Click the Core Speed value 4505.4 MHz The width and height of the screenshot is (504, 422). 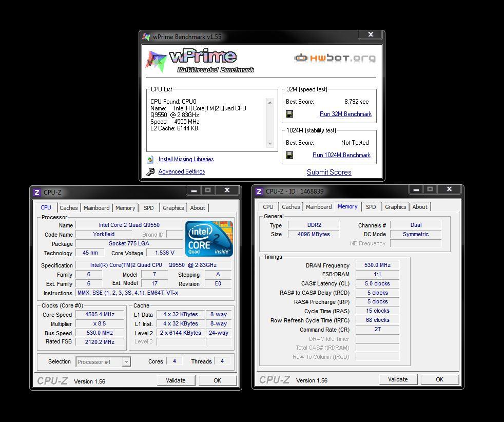(100, 314)
